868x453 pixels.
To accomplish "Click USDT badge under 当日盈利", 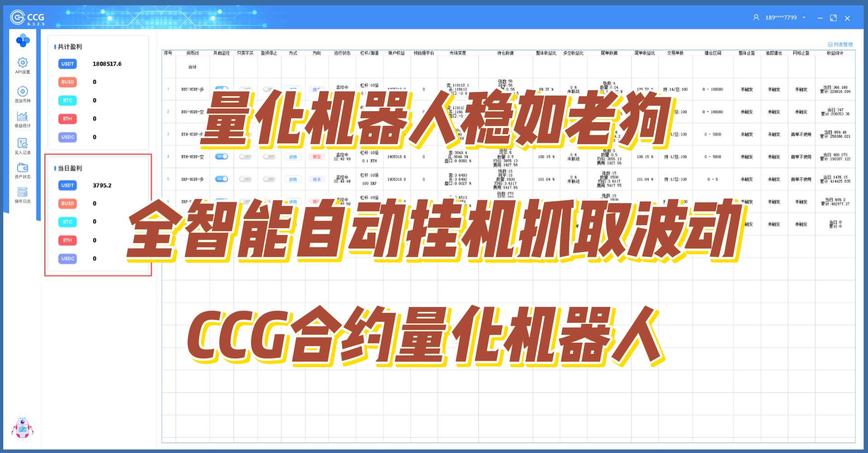I will pyautogui.click(x=67, y=185).
